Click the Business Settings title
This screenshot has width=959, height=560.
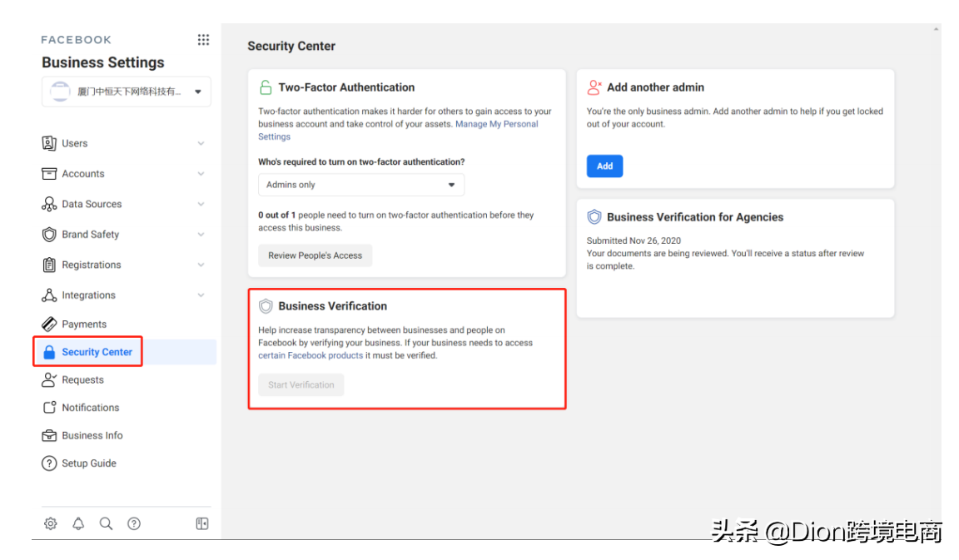click(x=102, y=62)
